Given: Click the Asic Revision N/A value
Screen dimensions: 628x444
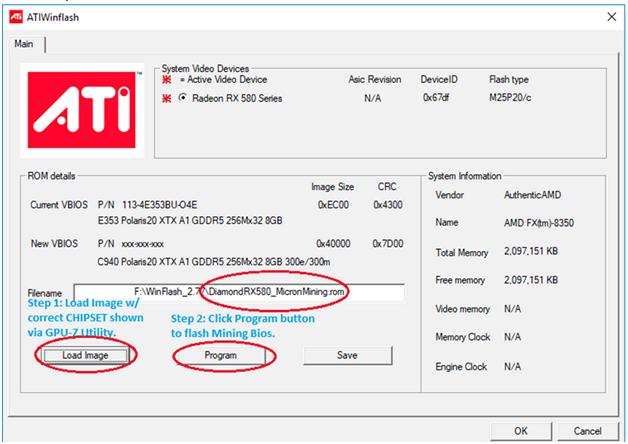Looking at the screenshot, I should [x=372, y=98].
